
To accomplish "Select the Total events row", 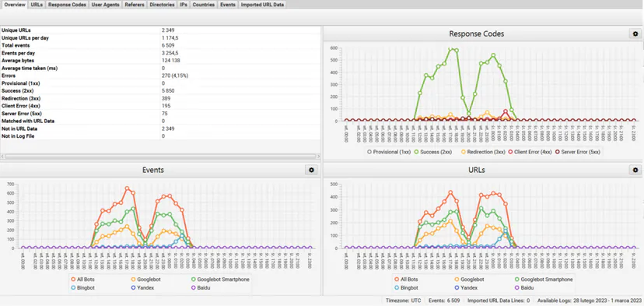I will [x=160, y=45].
